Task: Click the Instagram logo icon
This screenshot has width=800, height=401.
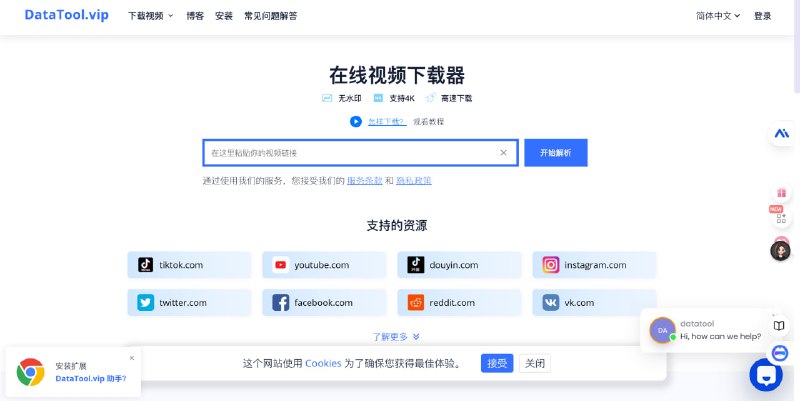Action: click(x=551, y=265)
